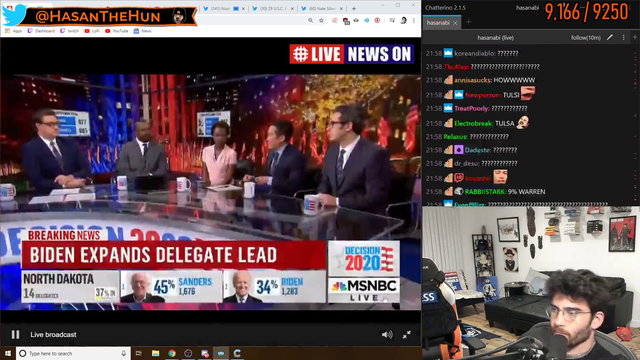Viewport: 640px width, 360px height.
Task: Open the LoFi bookmark
Action: (x=92, y=31)
